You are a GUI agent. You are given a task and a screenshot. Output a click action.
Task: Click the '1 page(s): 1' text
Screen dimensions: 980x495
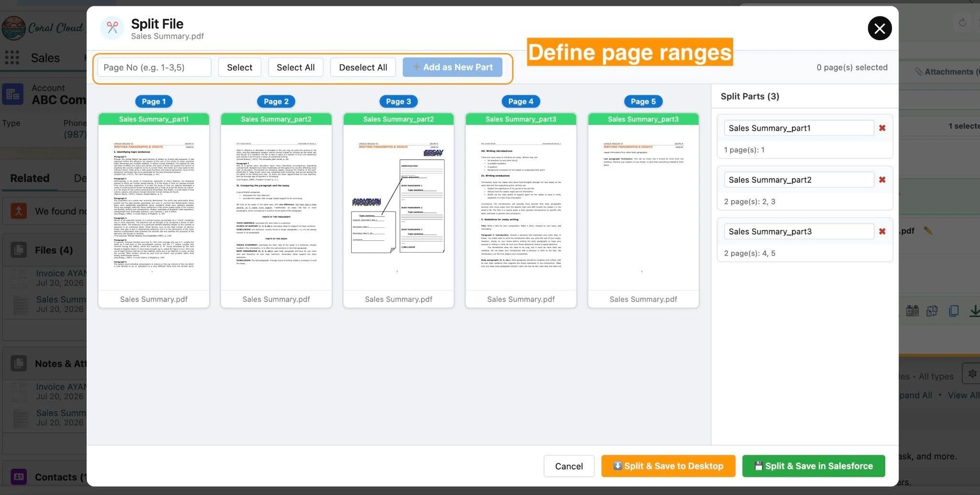tap(744, 150)
